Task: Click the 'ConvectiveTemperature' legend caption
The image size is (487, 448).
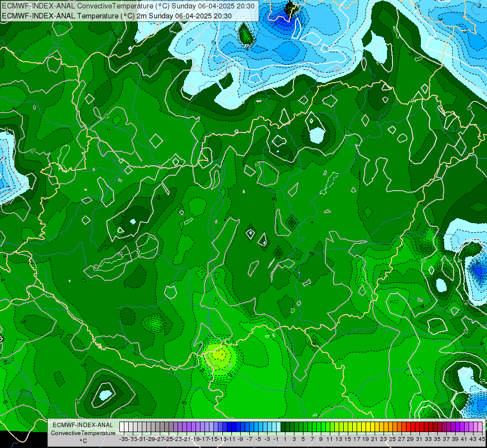Action: (x=83, y=433)
